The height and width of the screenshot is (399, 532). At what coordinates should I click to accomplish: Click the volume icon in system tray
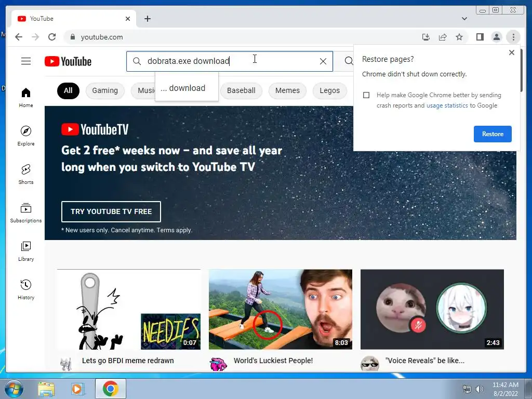click(x=479, y=389)
